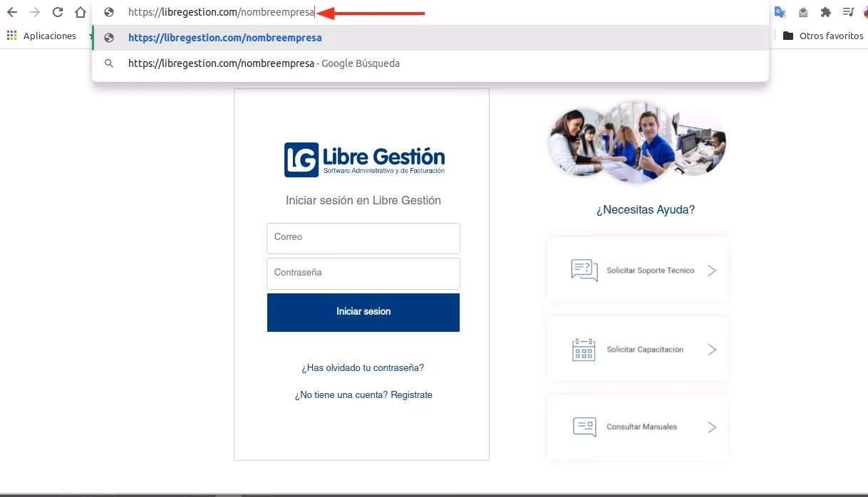Click the Solicitar Soporte Técnico chat icon

click(583, 269)
